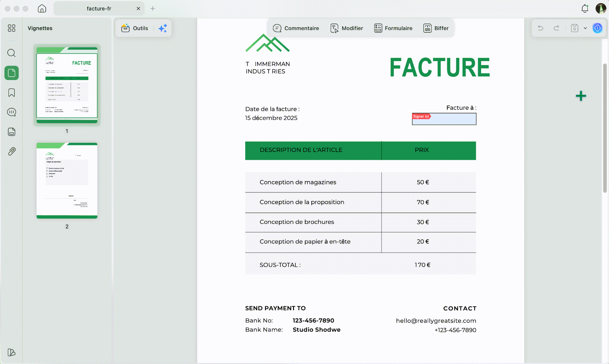
Task: Switch to the facture-fr tab
Action: (x=99, y=8)
